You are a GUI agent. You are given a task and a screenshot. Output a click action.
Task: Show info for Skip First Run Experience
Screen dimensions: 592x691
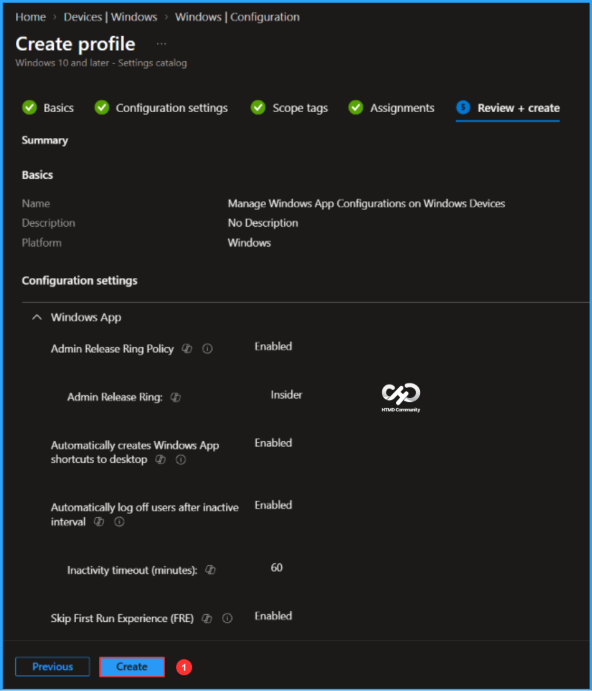(227, 618)
